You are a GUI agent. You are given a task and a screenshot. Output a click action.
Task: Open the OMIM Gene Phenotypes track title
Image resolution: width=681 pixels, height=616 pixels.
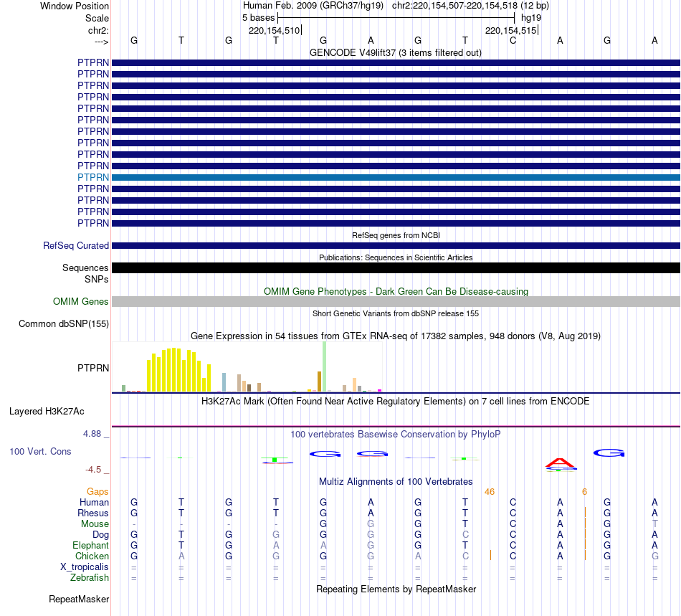point(396,291)
